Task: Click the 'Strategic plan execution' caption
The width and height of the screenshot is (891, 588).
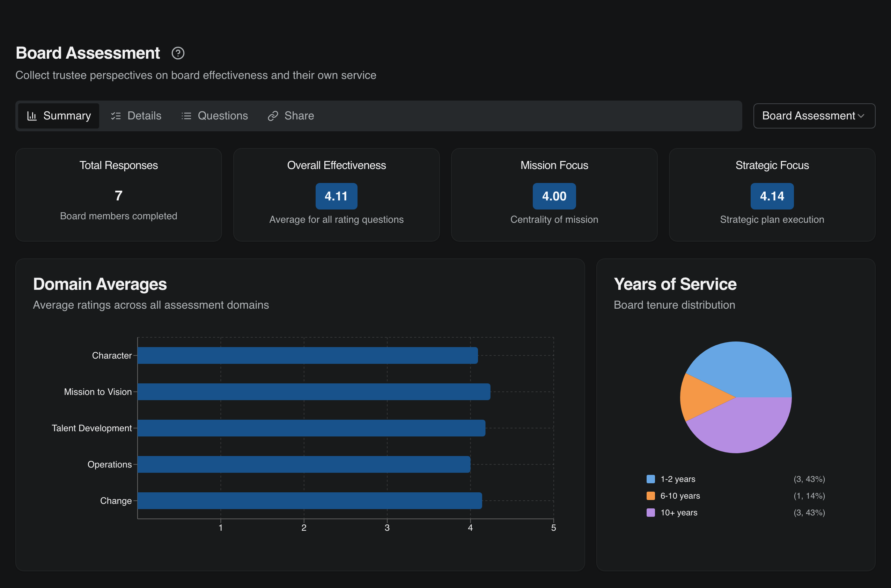Action: click(x=772, y=219)
